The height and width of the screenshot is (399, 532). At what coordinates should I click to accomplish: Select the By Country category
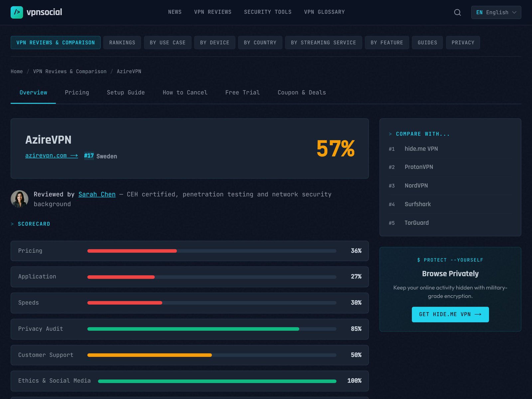tap(260, 43)
